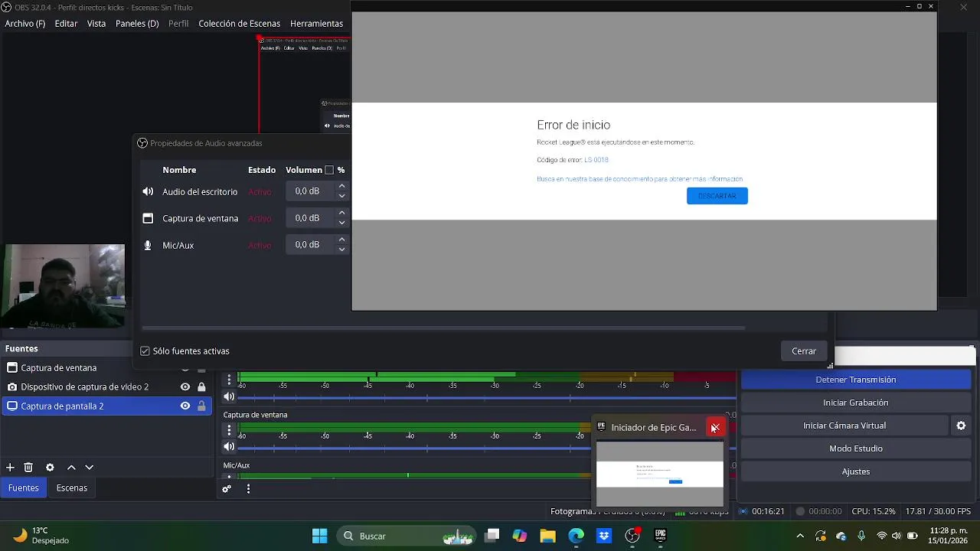The image size is (980, 551).
Task: Open the base de conocimiento help link
Action: (x=640, y=179)
